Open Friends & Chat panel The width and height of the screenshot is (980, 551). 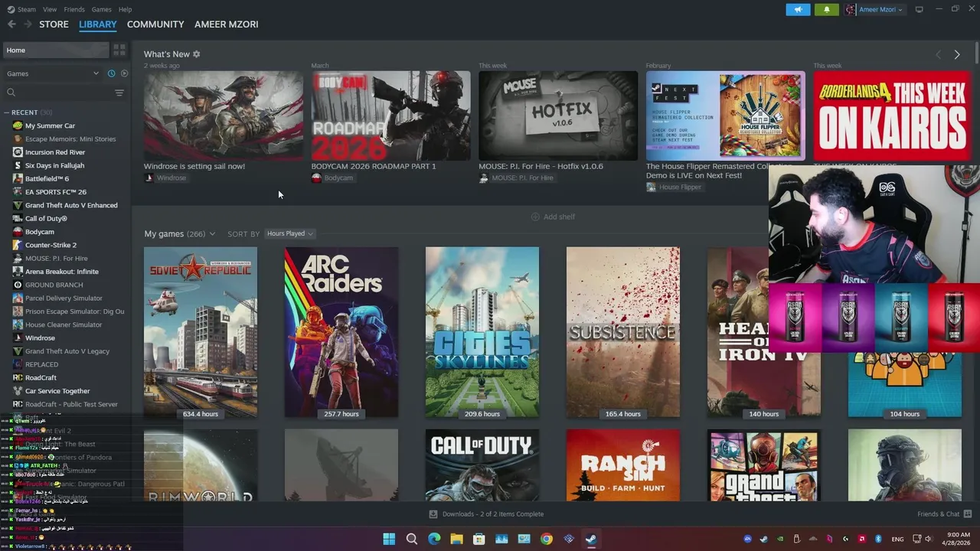944,514
